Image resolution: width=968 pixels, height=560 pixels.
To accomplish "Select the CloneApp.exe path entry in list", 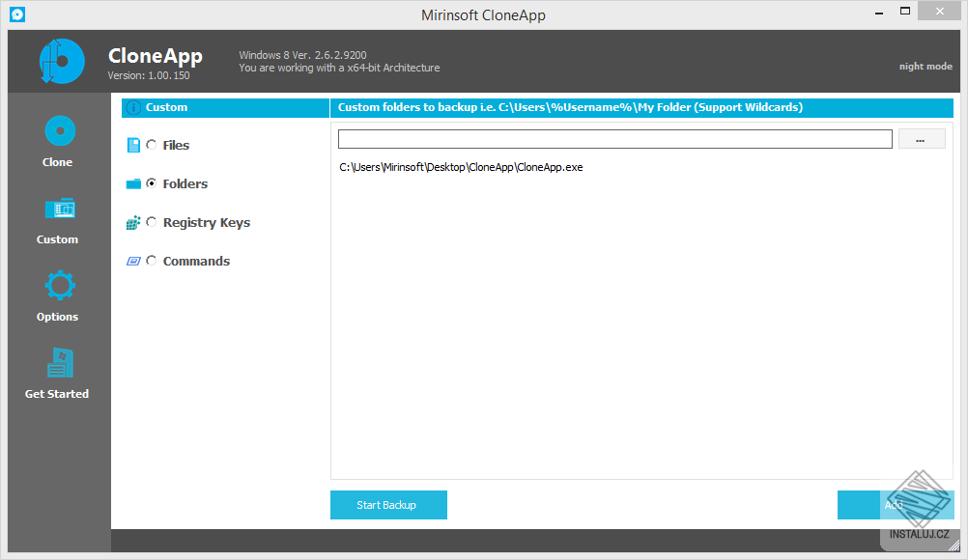I will 461,167.
